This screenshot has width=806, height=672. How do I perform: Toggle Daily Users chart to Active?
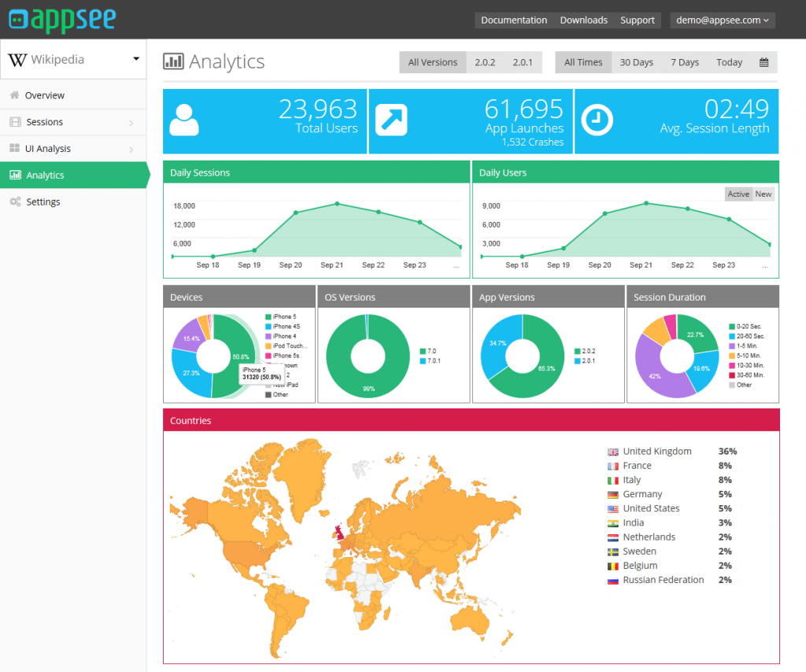738,194
